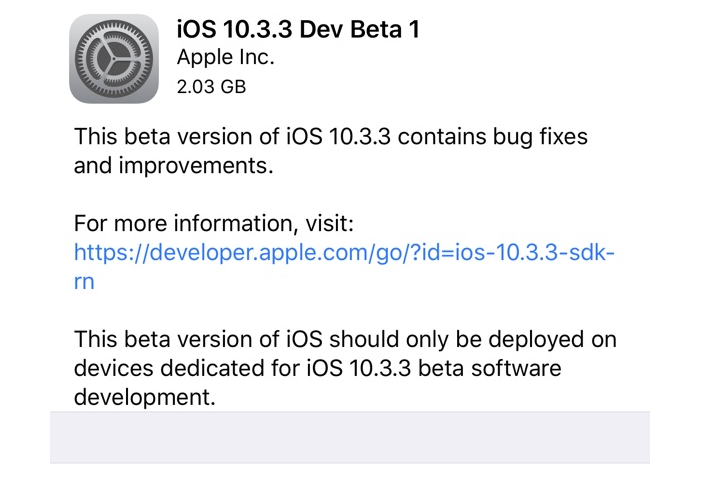Click the word 'development.' in the last paragraph
This screenshot has height=480, width=725.
[144, 397]
